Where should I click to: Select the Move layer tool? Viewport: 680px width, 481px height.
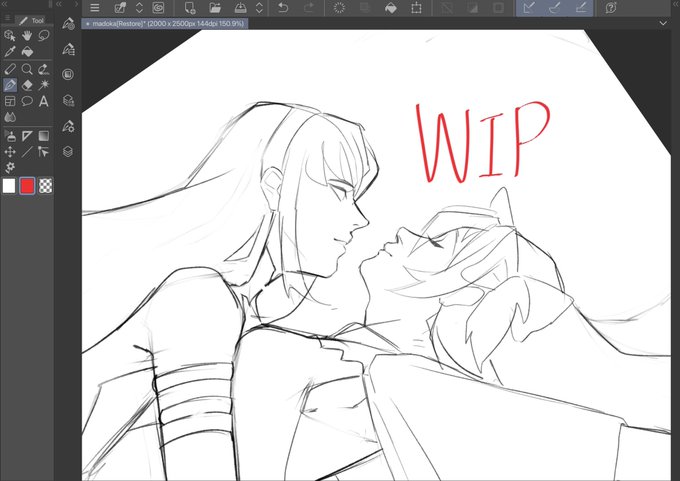pos(10,152)
